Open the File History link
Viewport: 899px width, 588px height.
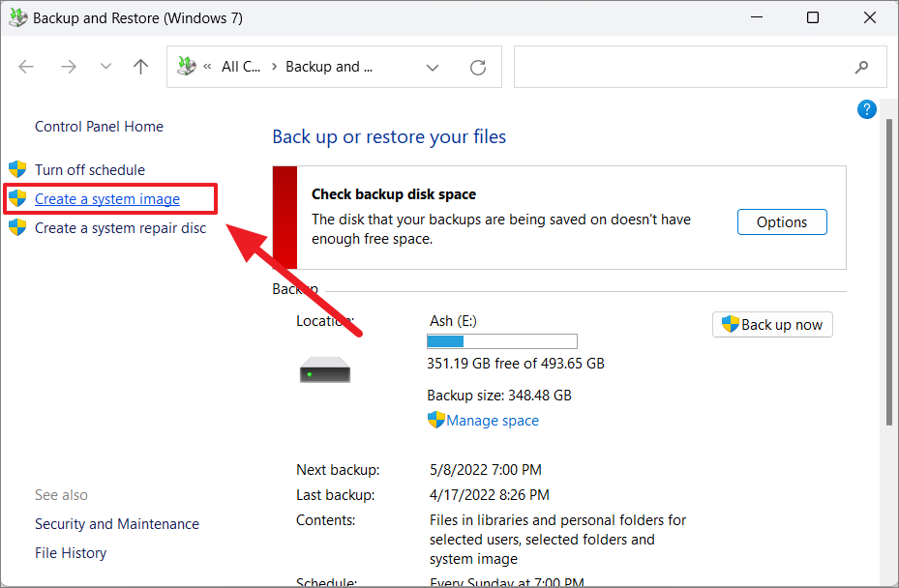70,552
